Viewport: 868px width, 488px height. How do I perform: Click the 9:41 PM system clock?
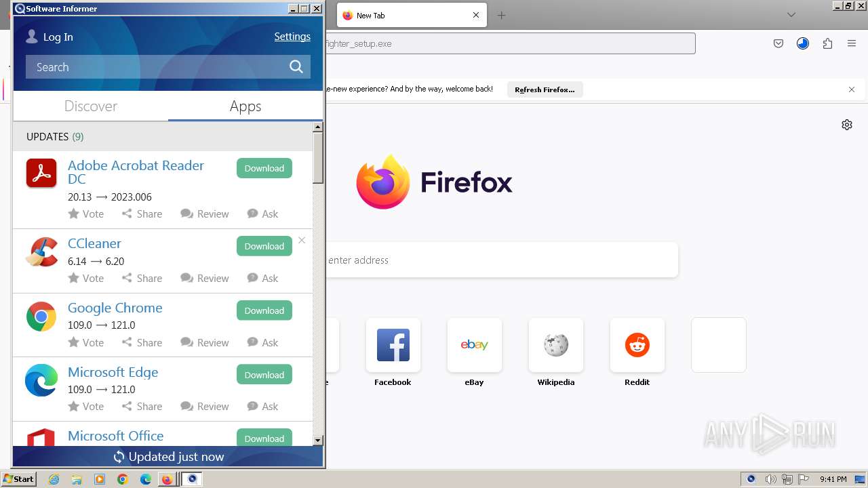833,479
